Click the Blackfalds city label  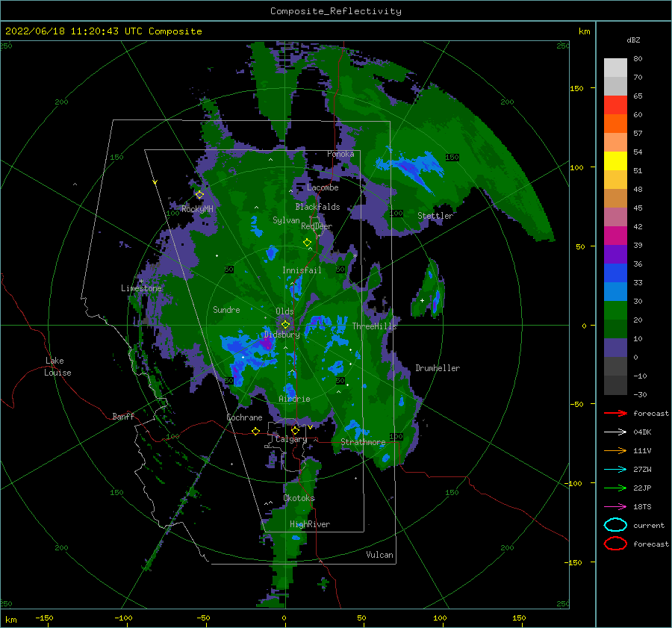coord(317,207)
